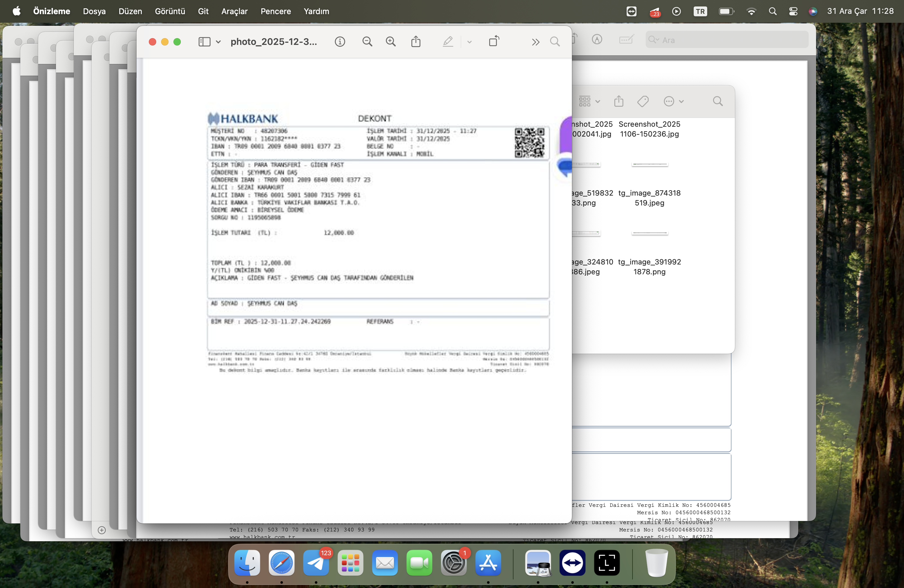Open Launchpad from the Dock

[350, 562]
